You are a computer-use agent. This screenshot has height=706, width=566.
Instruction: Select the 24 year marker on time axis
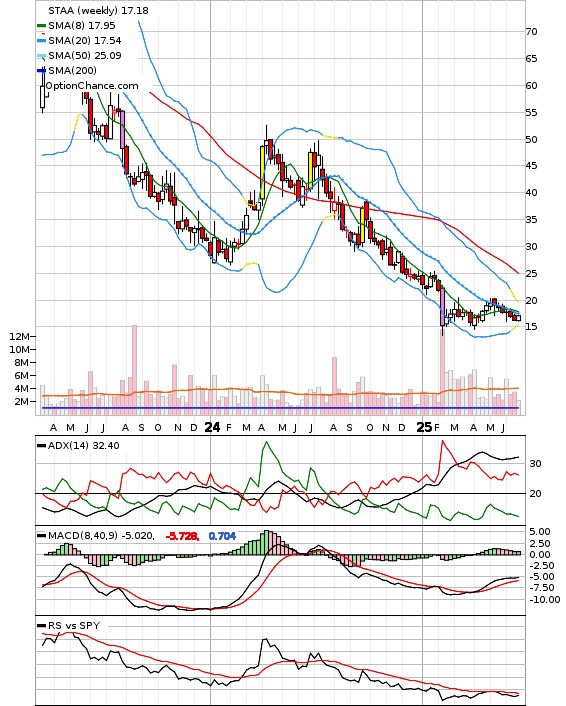[213, 427]
